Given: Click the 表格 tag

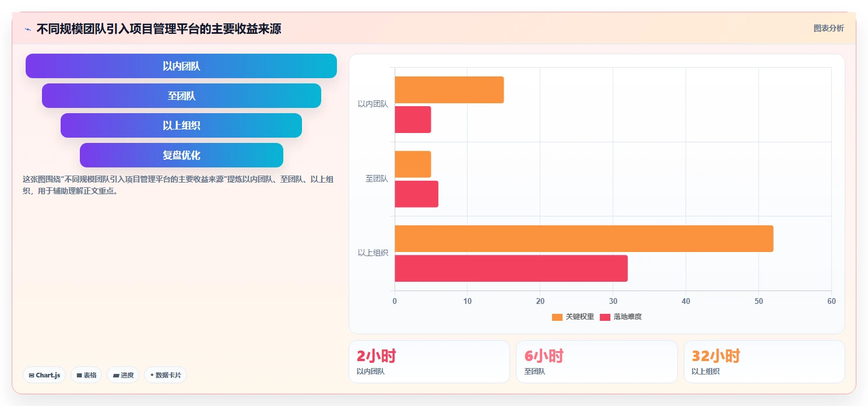Looking at the screenshot, I should (x=86, y=375).
